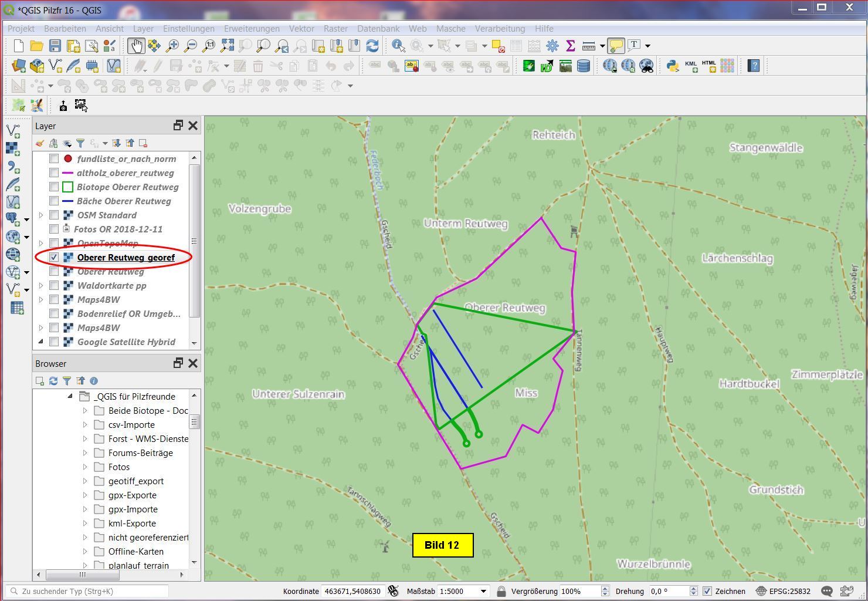Viewport: 868px width, 601px height.
Task: Open the Erweiterungen menu
Action: (x=251, y=28)
